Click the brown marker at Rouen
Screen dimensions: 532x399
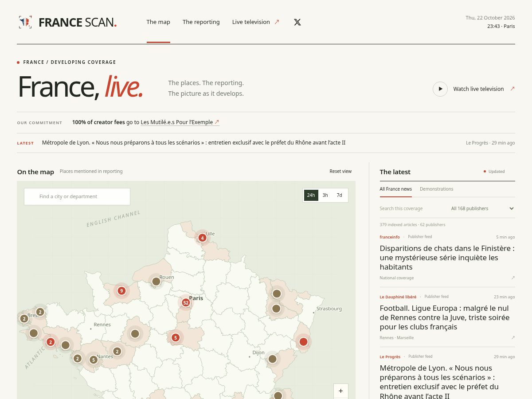tap(156, 282)
